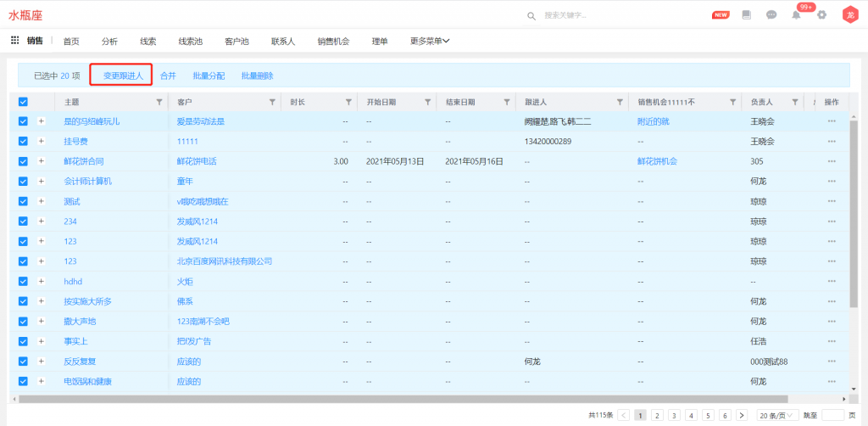Open the book documentation icon
868x426 pixels.
[746, 15]
